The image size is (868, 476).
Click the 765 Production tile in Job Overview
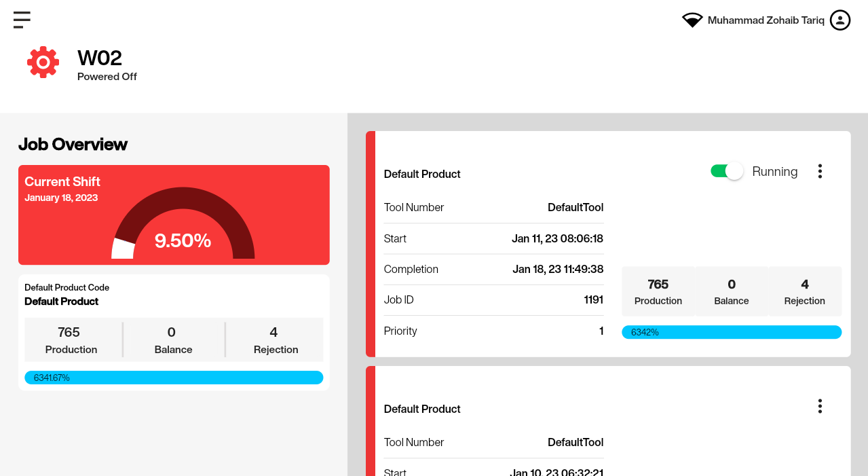[71, 340]
